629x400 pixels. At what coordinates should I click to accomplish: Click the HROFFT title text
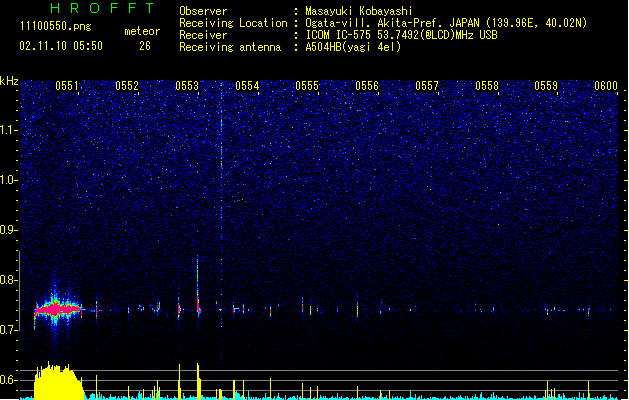pyautogui.click(x=102, y=8)
